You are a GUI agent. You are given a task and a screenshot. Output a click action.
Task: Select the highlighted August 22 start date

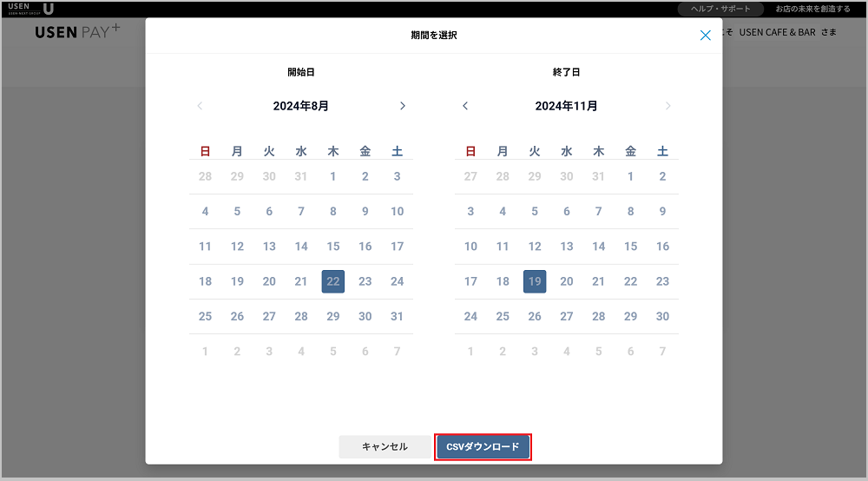coord(333,281)
